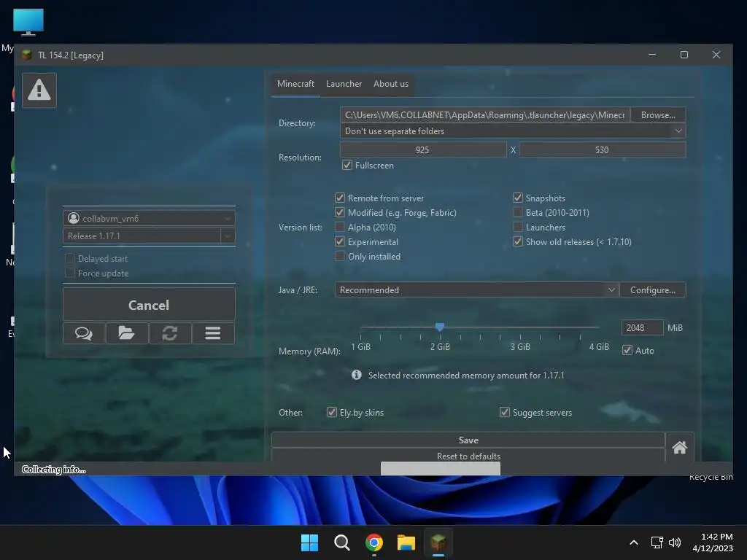Click the loading progress bar at bottom
The height and width of the screenshot is (560, 747).
pyautogui.click(x=441, y=469)
